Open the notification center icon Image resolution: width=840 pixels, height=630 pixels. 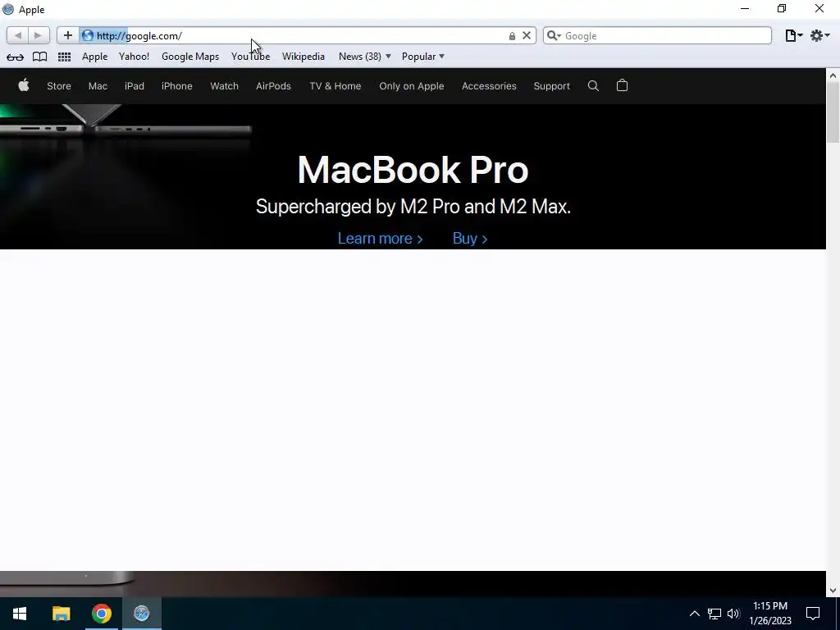[x=813, y=614]
